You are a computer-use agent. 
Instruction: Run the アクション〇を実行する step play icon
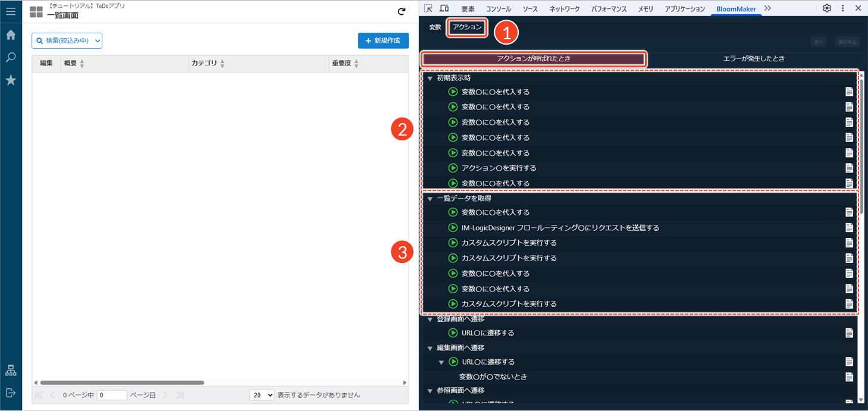pos(453,168)
